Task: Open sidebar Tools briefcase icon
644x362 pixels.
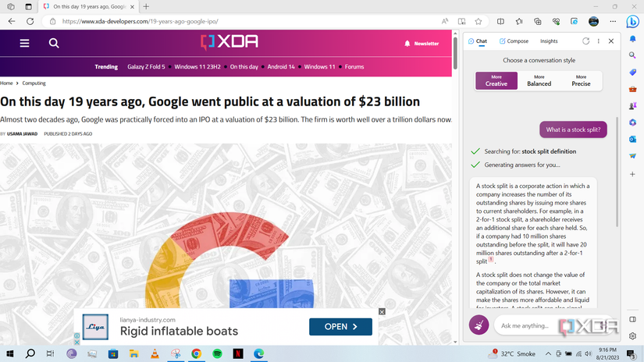Action: click(x=632, y=89)
